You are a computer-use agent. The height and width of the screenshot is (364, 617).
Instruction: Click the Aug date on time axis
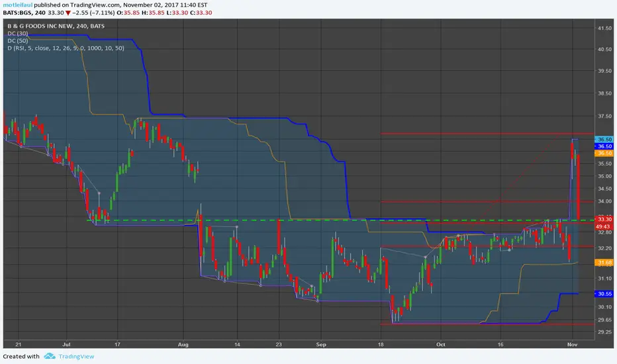[x=183, y=344]
